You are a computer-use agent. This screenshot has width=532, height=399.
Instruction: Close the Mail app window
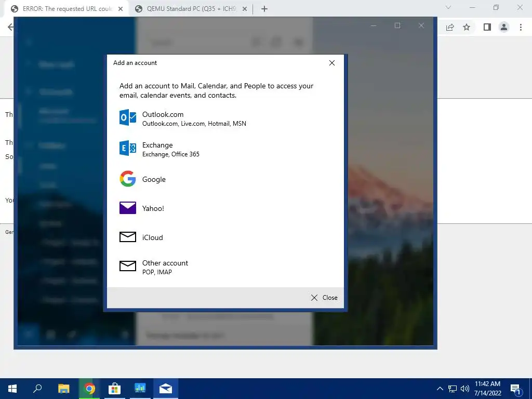click(x=421, y=25)
